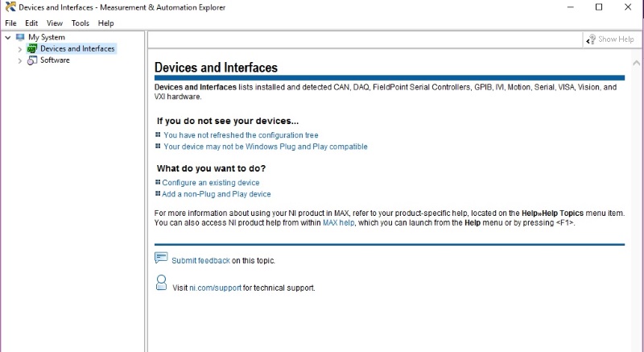The image size is (644, 352).
Task: Follow 'Add a non-Plug and Play device' link
Action: point(216,194)
